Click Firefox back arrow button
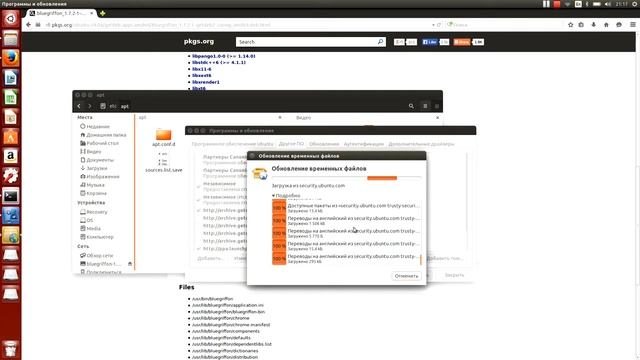The image size is (640, 360). (28, 25)
